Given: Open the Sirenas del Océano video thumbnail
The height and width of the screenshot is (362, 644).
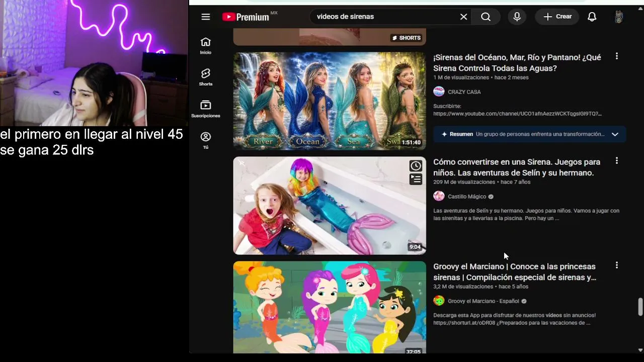Looking at the screenshot, I should tap(330, 101).
